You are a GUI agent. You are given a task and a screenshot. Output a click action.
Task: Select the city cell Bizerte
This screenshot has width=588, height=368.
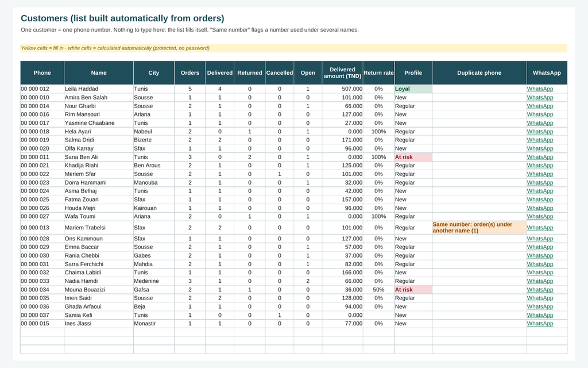pyautogui.click(x=154, y=140)
